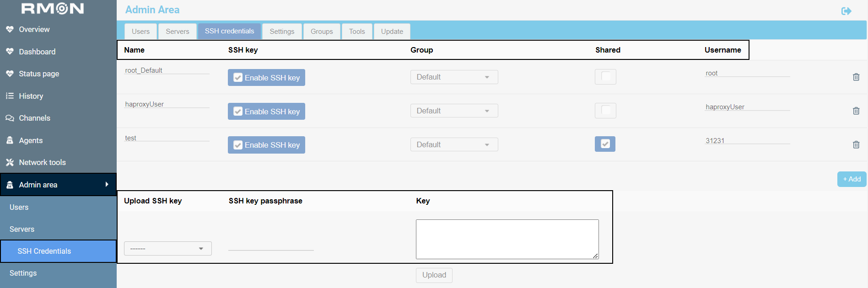This screenshot has width=868, height=288.
Task: Toggle Shared checkbox for root_Default
Action: click(x=605, y=77)
